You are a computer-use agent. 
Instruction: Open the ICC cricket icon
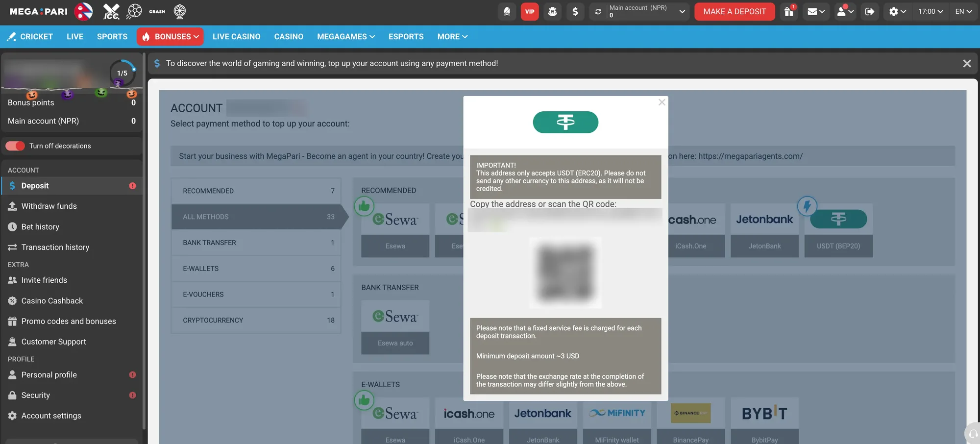111,11
